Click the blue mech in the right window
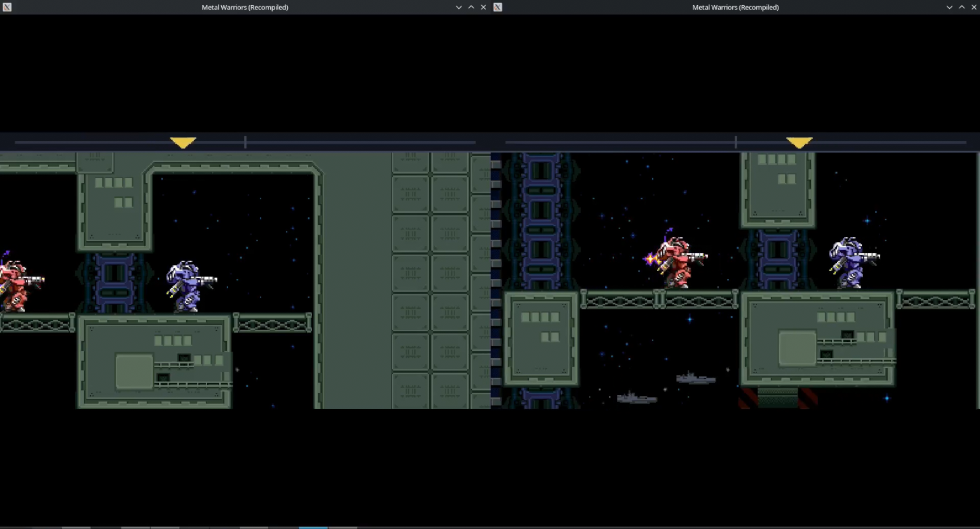 (x=854, y=263)
